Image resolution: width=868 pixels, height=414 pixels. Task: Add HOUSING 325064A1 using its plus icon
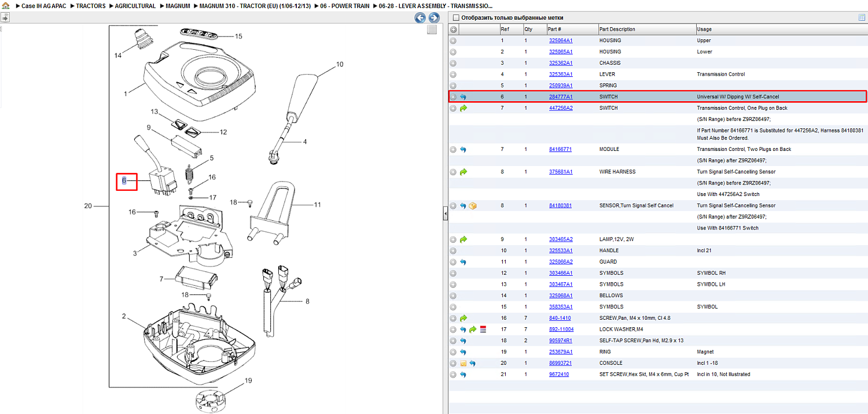click(453, 40)
